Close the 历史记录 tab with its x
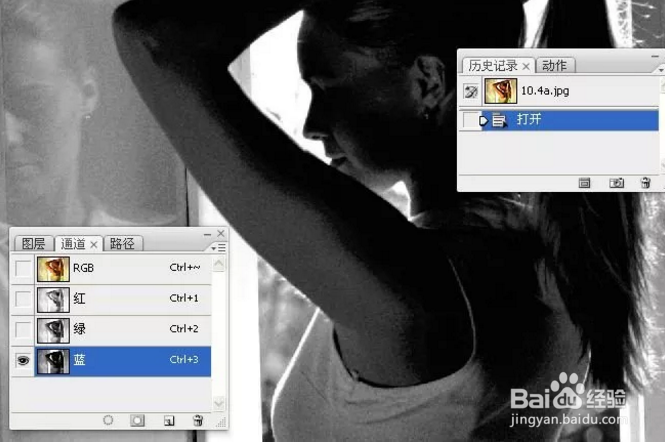 [526, 66]
